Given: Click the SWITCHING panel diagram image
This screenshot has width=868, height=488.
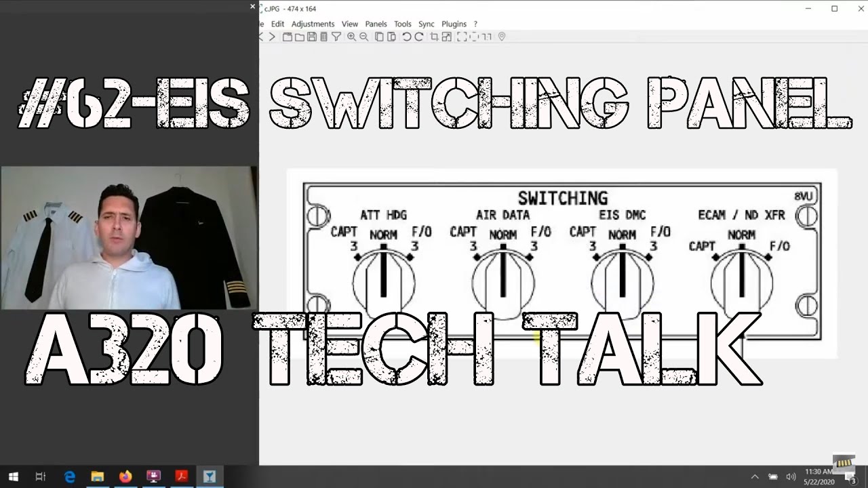Looking at the screenshot, I should pos(562,262).
